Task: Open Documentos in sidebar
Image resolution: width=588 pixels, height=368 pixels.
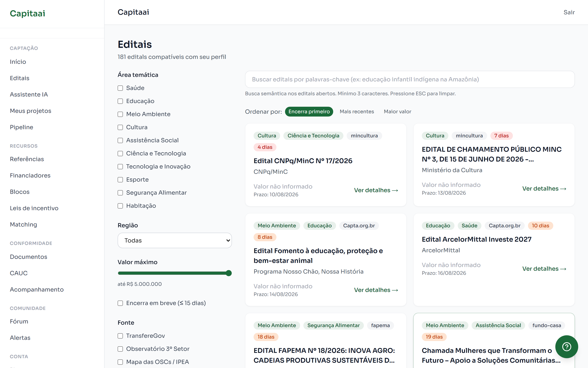Action: pos(29,257)
